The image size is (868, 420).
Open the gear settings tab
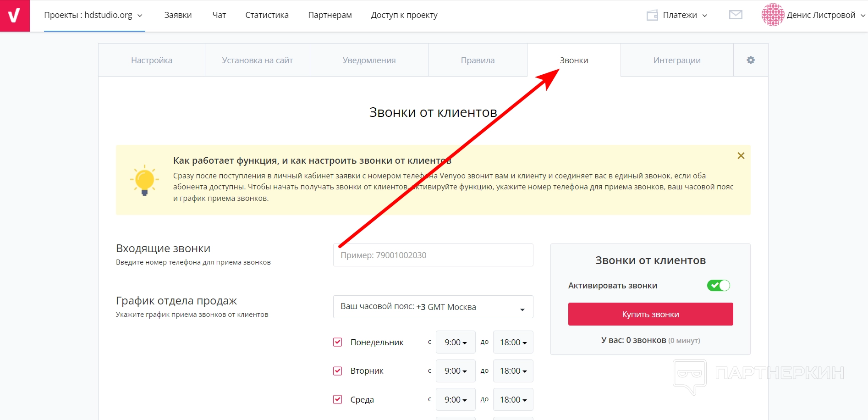[750, 60]
